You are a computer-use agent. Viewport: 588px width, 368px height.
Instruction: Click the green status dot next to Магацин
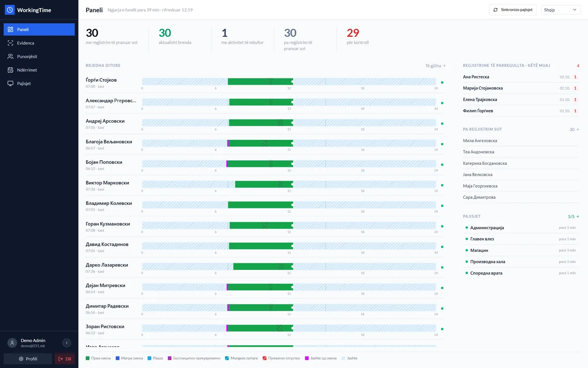pyautogui.click(x=467, y=250)
